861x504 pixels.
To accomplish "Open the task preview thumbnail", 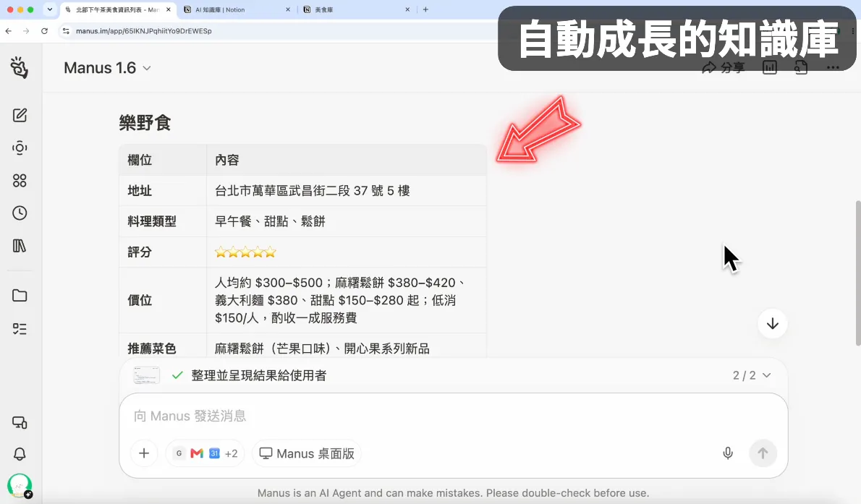I will click(x=146, y=375).
